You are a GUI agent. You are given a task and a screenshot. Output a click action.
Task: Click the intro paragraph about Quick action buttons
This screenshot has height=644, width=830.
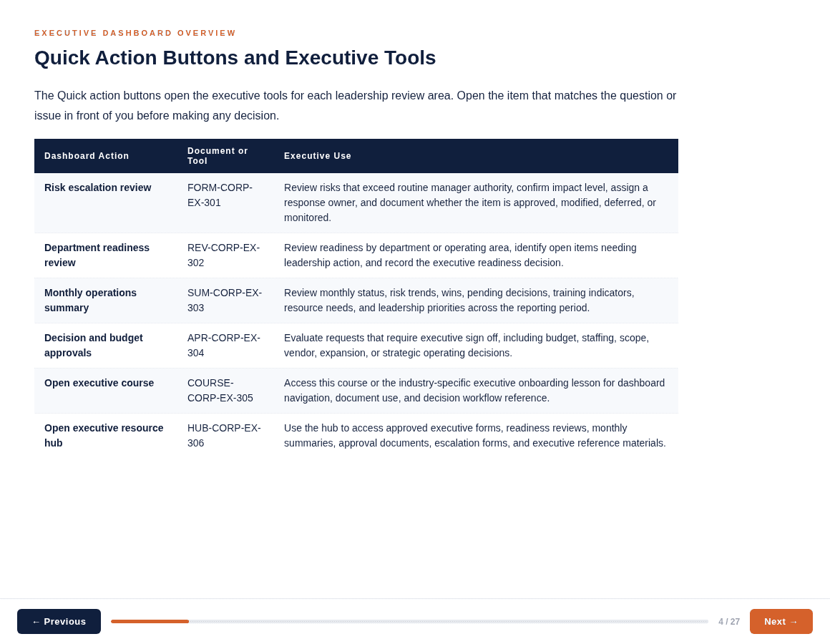(355, 105)
